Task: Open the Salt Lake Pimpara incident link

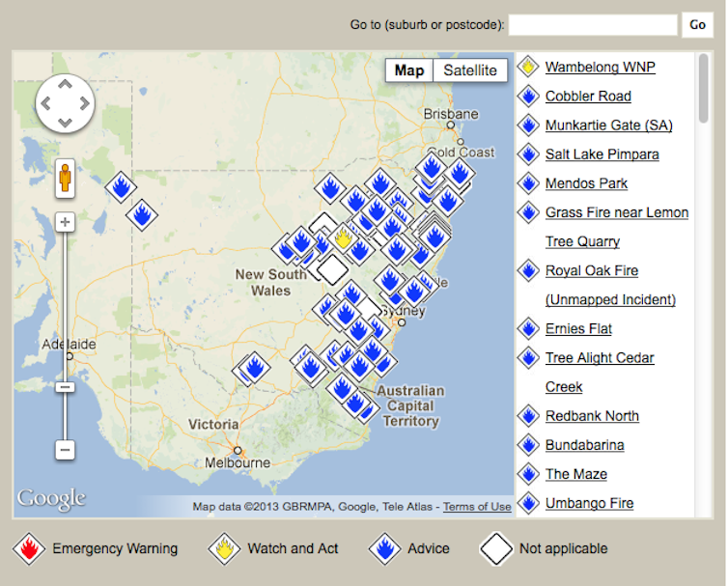Action: coord(602,154)
